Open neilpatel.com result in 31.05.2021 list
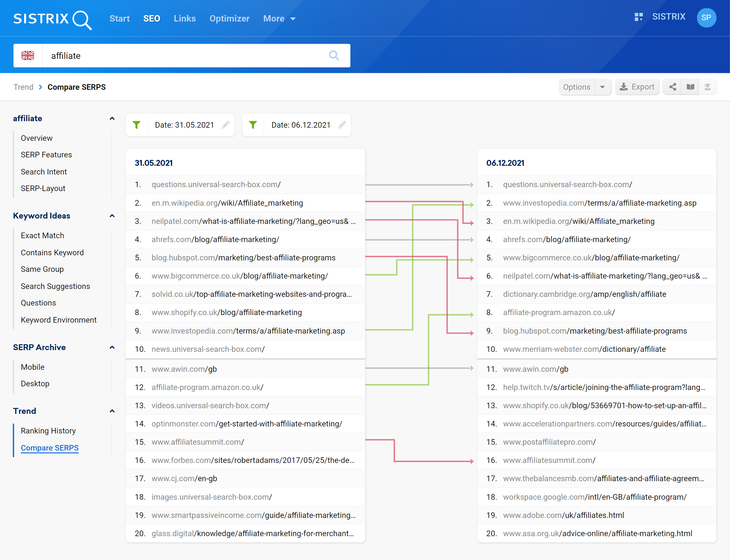This screenshot has width=730, height=560. 254,221
